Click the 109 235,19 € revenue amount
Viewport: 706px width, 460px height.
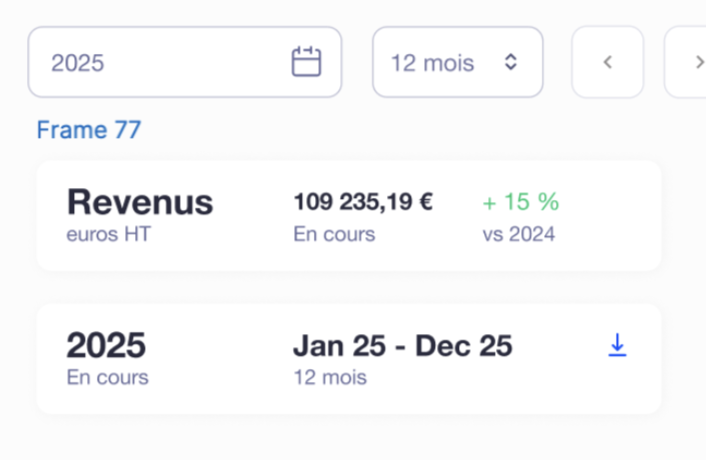point(363,202)
